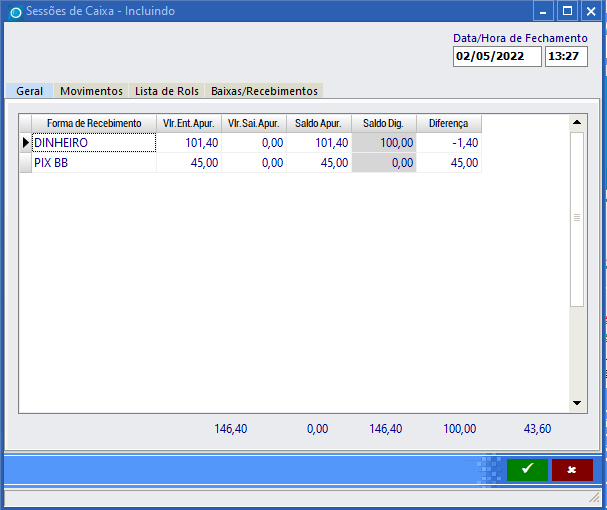The image size is (607, 510).
Task: Click the Forma de Recebimento column header
Action: click(94, 123)
